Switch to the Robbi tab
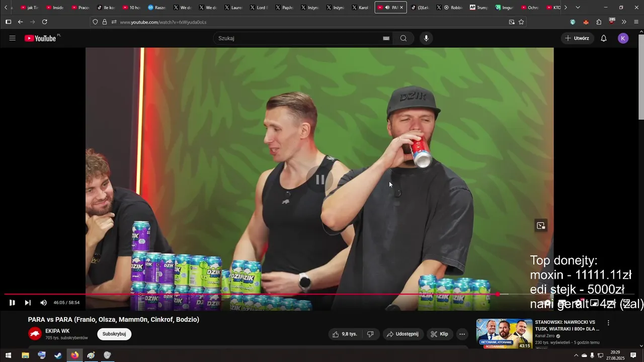The width and height of the screenshot is (644, 362). pos(452,8)
